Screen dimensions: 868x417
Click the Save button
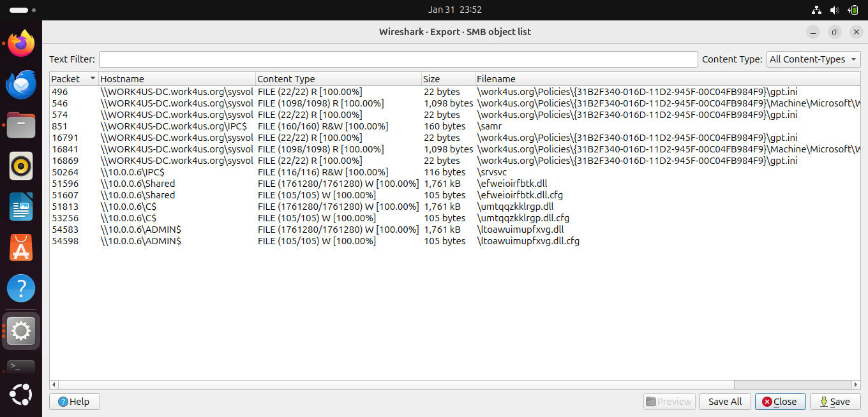(x=835, y=402)
